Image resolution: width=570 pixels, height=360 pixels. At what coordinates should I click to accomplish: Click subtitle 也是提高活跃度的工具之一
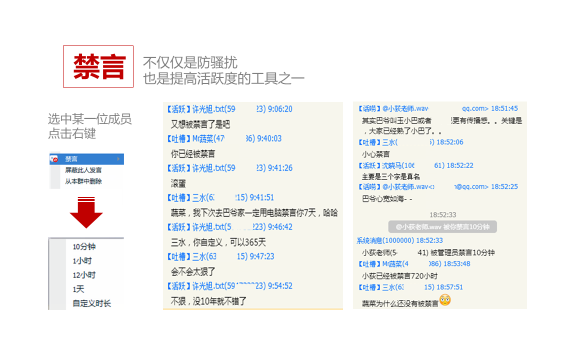point(224,78)
